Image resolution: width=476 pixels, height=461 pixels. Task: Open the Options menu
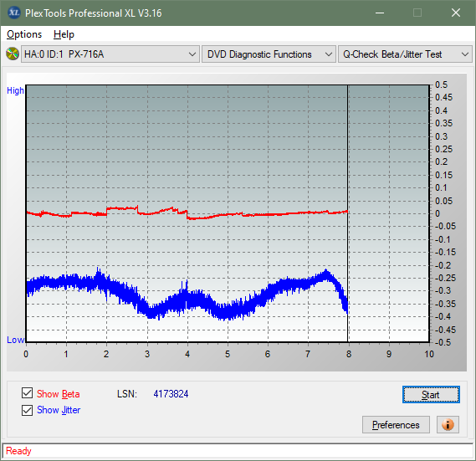coord(24,34)
